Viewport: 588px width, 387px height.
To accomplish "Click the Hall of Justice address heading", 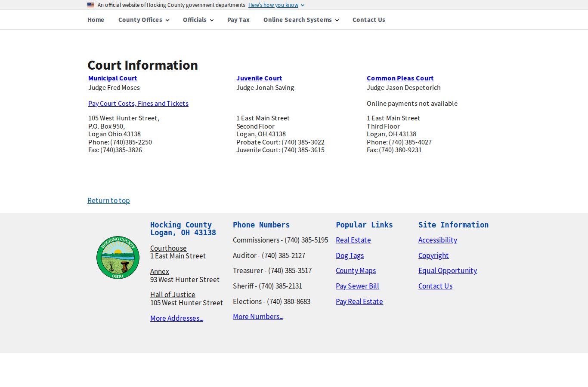I will pyautogui.click(x=173, y=295).
